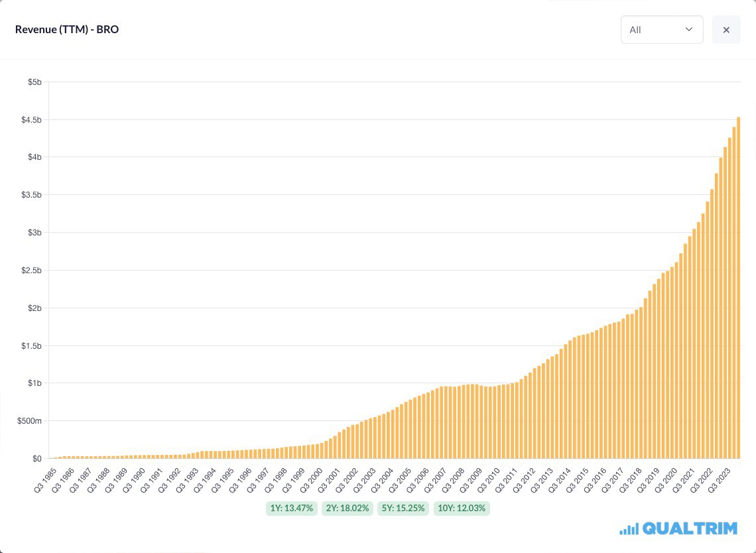The width and height of the screenshot is (756, 553).
Task: Click the QUALTRIM logo text
Action: [690, 528]
